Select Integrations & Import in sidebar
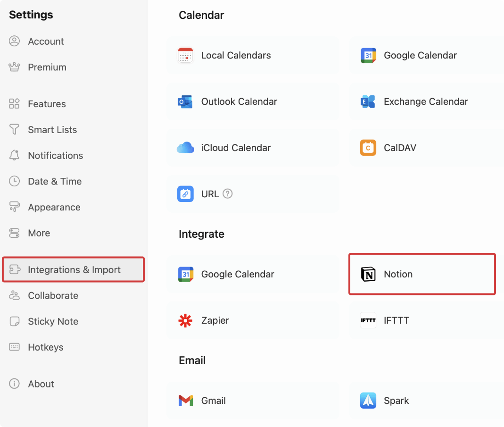The height and width of the screenshot is (427, 504). [x=74, y=270]
